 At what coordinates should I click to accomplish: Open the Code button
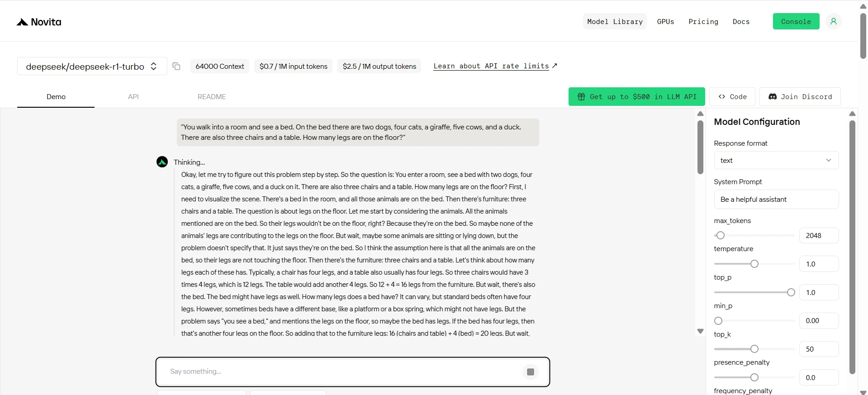732,97
